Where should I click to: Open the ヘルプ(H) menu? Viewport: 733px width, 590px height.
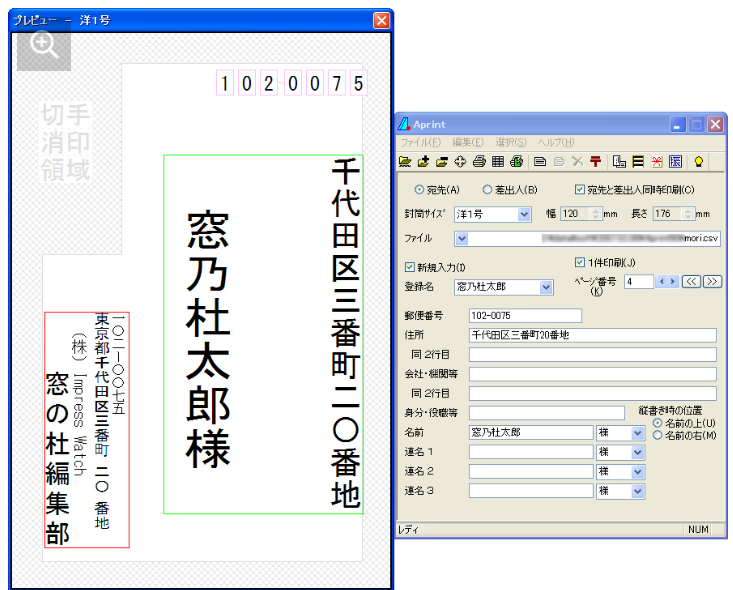555,142
